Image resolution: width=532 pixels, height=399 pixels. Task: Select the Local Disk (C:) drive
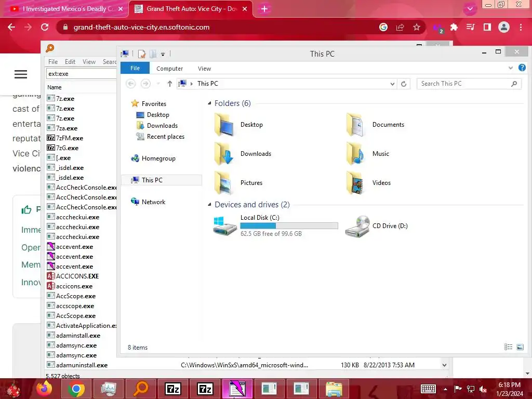click(x=275, y=225)
